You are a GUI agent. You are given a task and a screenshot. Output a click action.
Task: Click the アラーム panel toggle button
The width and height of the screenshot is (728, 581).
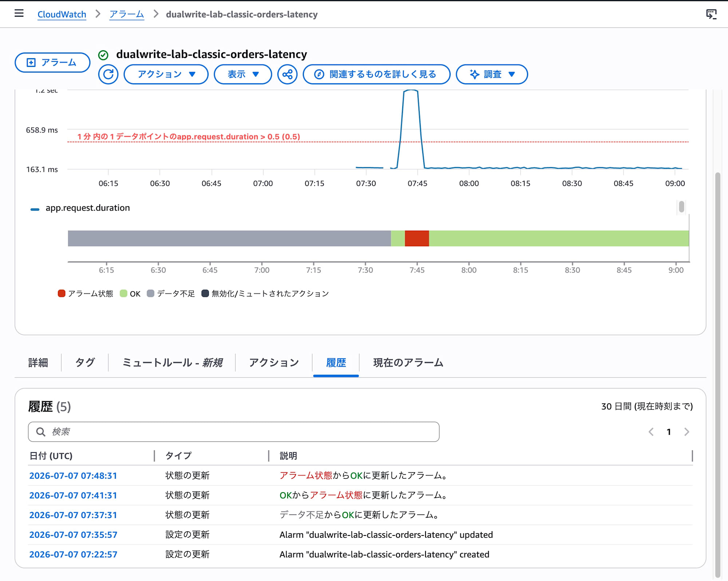coord(52,62)
